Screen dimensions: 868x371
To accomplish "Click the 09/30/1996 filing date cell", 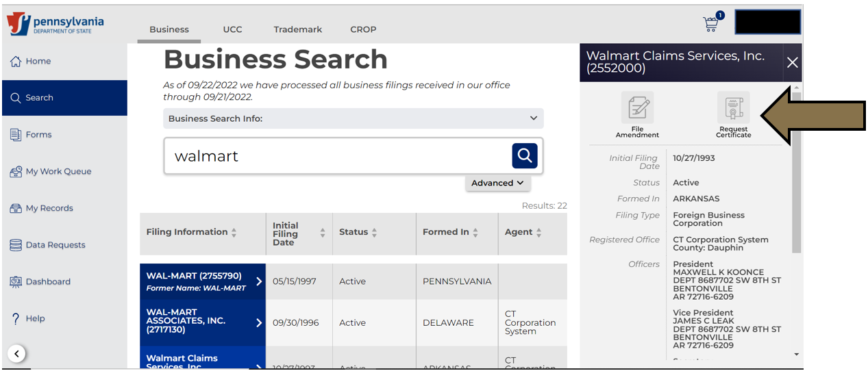I will click(299, 322).
